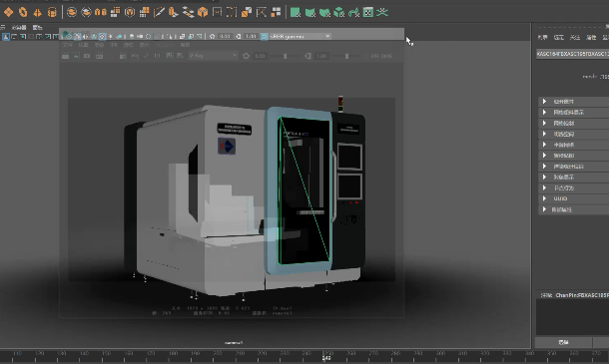Click the first green plane shelf icon
Viewport: 609px width, 364px height.
pyautogui.click(x=296, y=12)
